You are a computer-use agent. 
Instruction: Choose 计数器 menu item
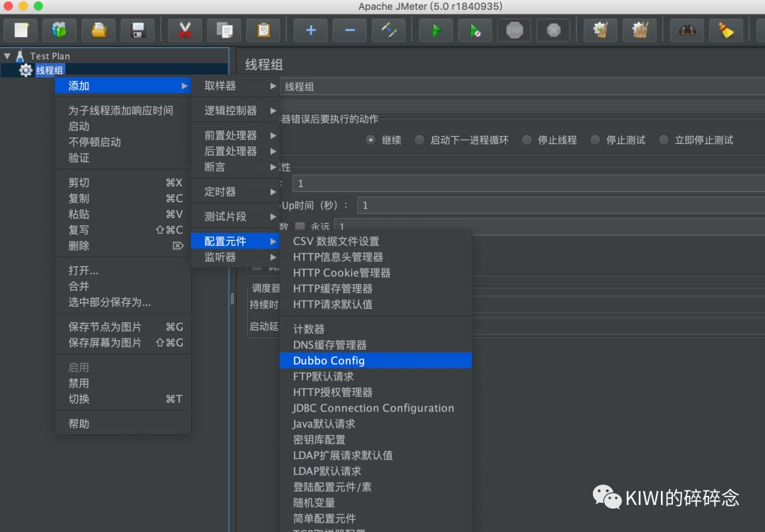(x=375, y=329)
